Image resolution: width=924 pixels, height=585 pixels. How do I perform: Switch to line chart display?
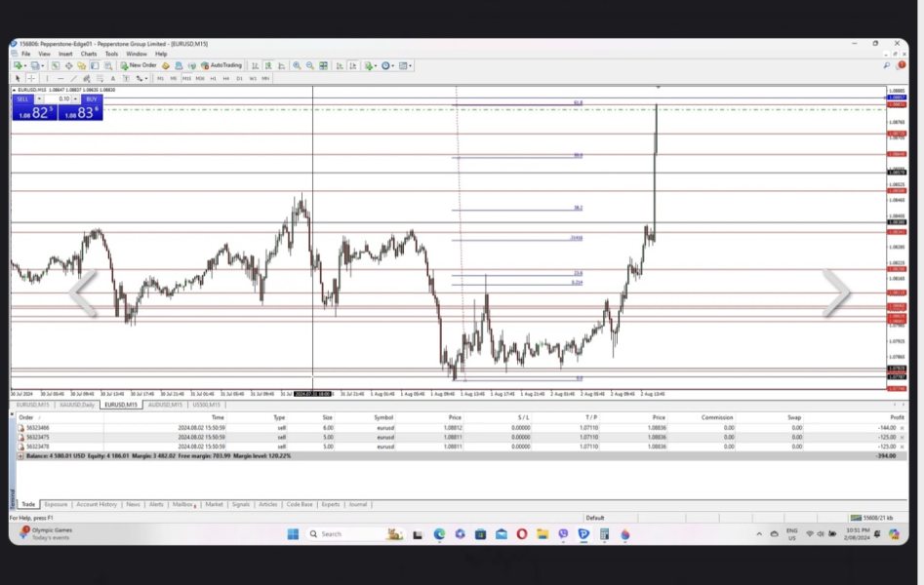pos(282,66)
